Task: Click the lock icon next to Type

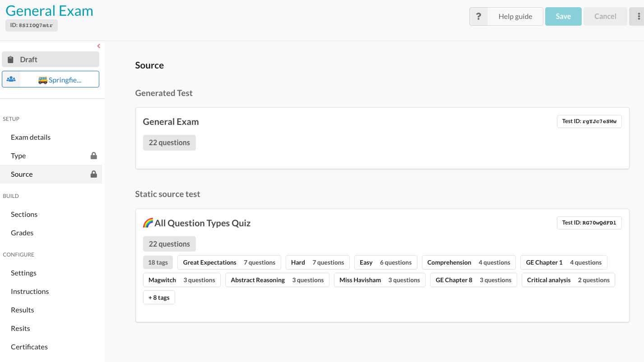Action: pos(94,156)
